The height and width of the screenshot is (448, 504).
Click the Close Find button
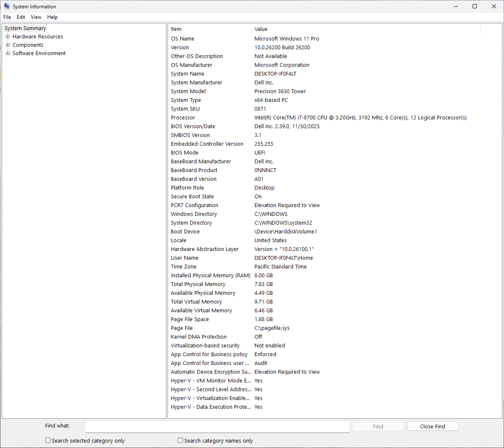click(x=432, y=426)
